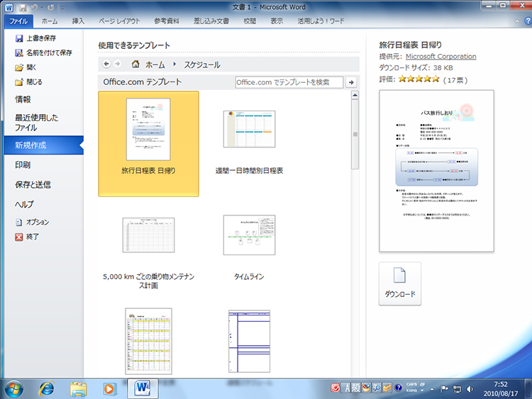
Task: Click the Undo icon in quick access toolbar
Action: point(35,8)
